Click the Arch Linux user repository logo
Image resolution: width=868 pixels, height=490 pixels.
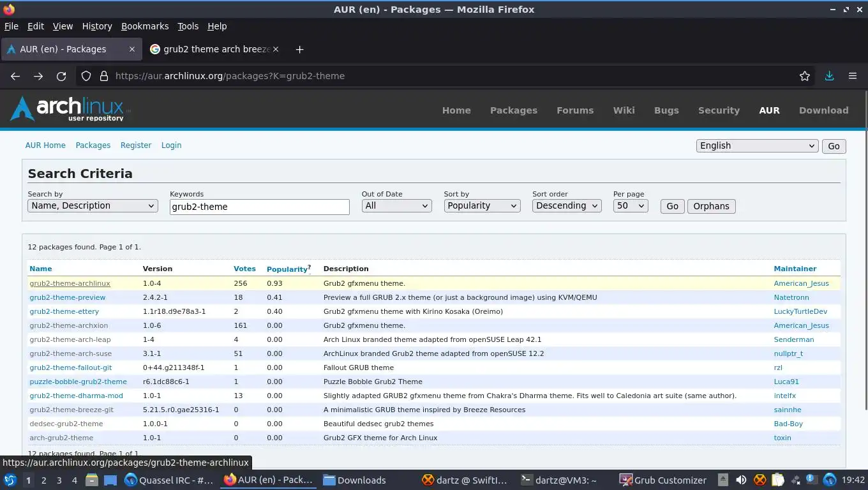point(69,108)
